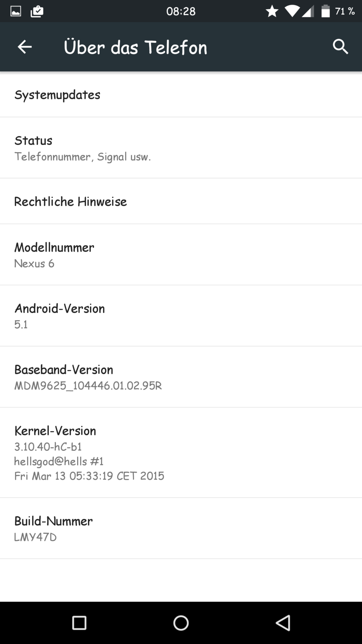
Task: Tap the Wi-Fi status icon
Action: (x=292, y=11)
